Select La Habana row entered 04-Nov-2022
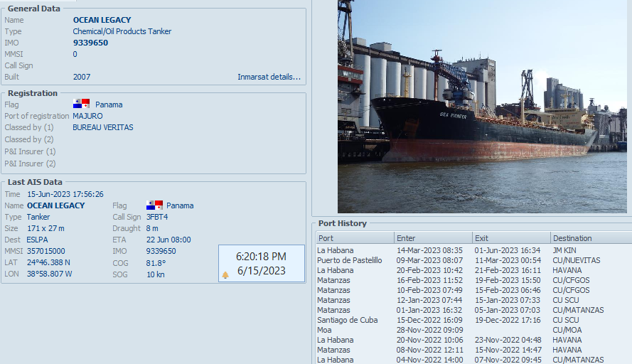The width and height of the screenshot is (632, 364). pyautogui.click(x=473, y=360)
